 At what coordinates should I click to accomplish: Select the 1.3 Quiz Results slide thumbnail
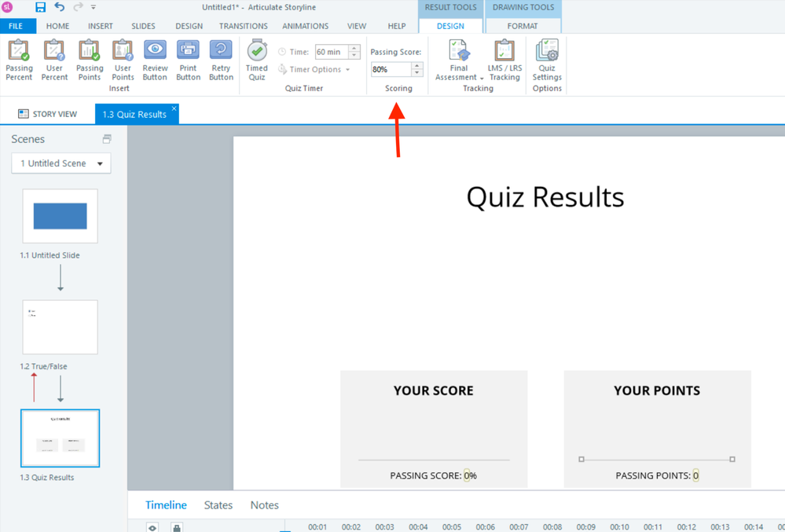pos(60,438)
